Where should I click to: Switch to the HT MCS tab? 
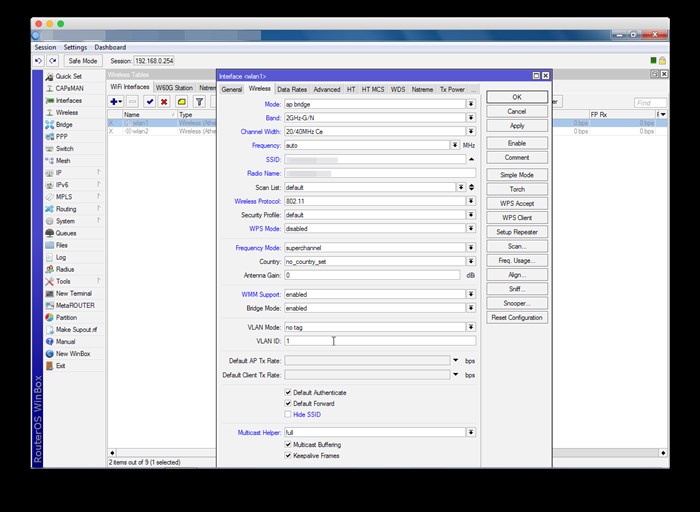click(373, 90)
